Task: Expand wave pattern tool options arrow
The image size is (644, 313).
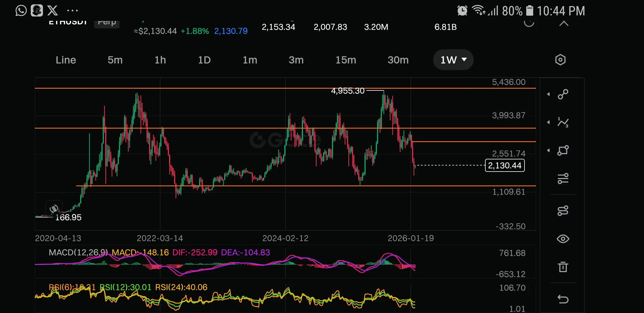Action: point(548,122)
